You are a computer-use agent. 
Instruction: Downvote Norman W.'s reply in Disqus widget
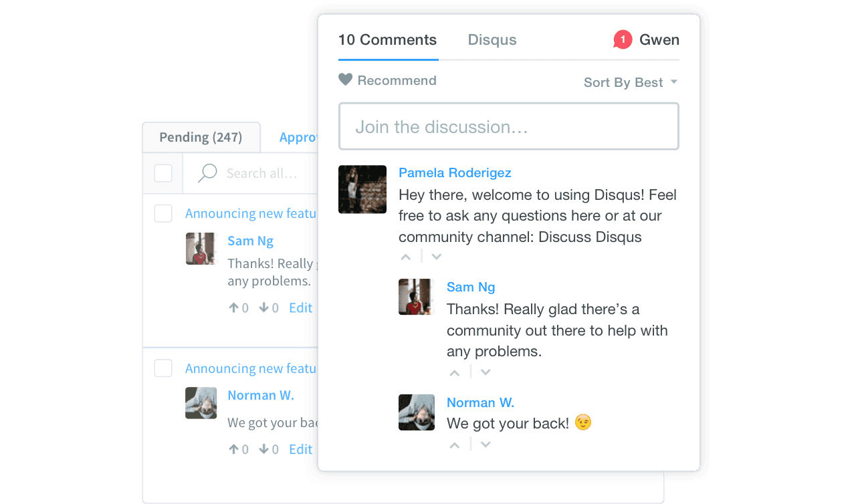tap(486, 445)
